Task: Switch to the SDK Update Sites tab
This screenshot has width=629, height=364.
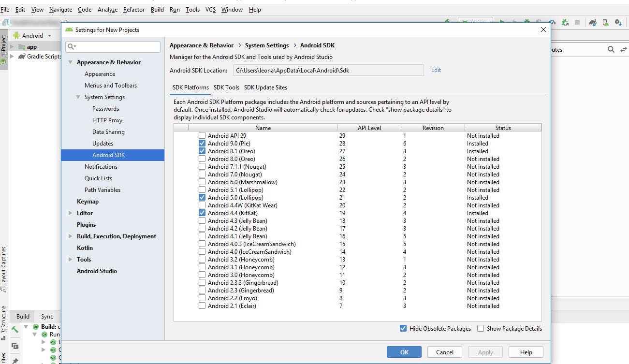Action: (265, 87)
